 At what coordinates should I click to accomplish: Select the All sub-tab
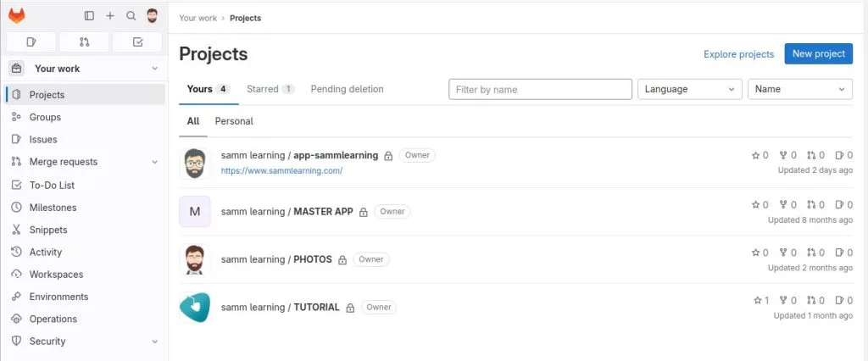click(x=193, y=121)
